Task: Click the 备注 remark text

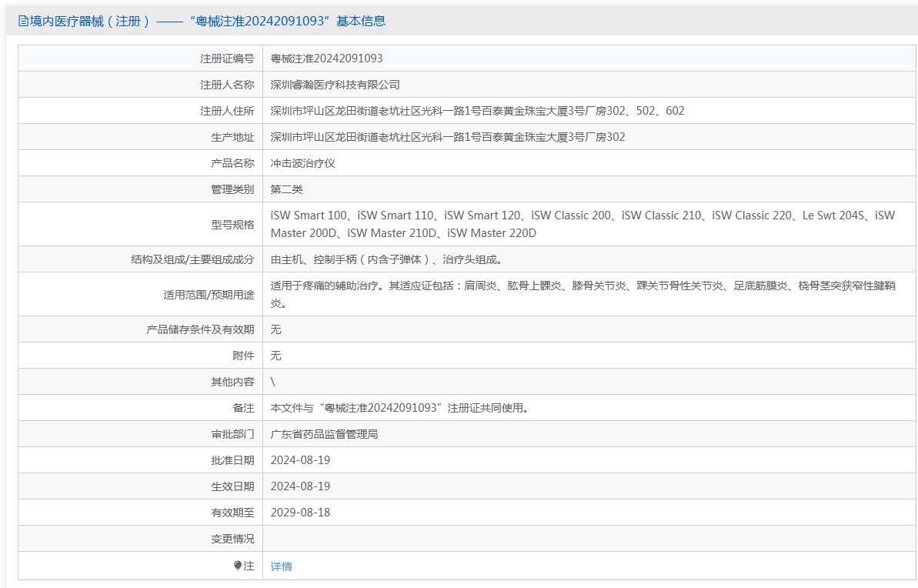Action: coord(399,408)
